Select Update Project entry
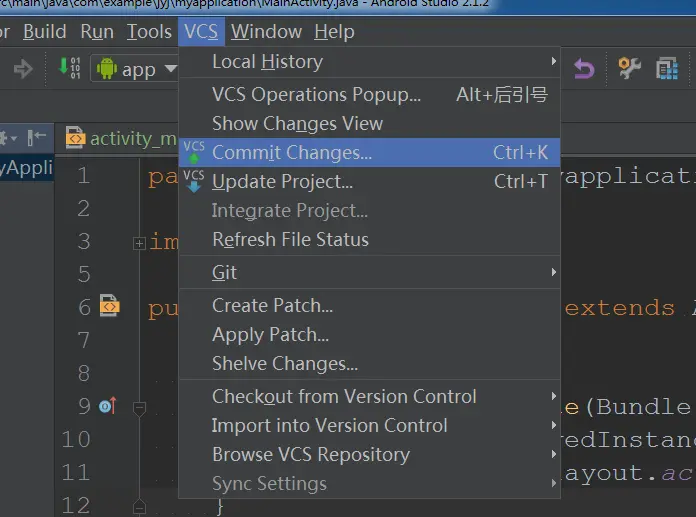696x517 pixels. point(369,182)
